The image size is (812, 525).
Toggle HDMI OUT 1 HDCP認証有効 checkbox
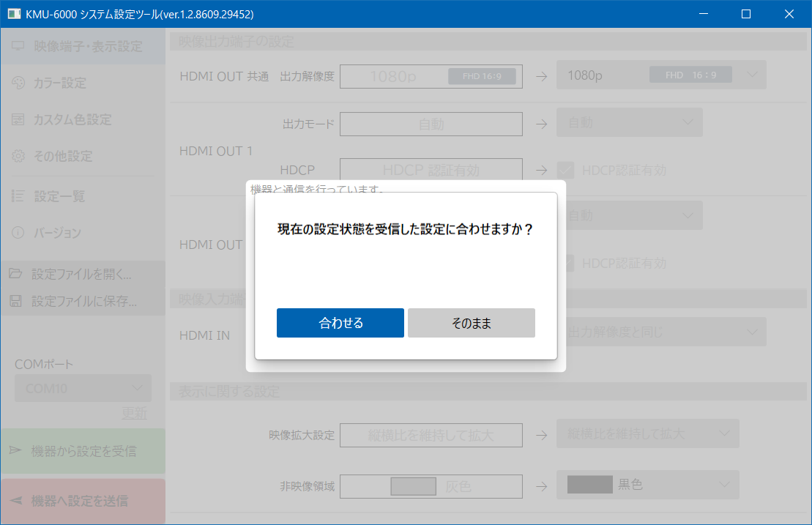[565, 170]
